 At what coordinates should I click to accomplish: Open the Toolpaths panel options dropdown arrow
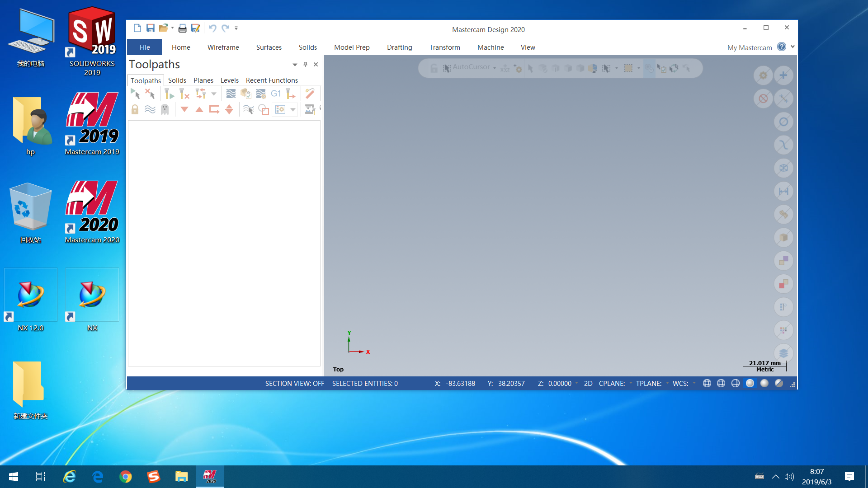295,65
